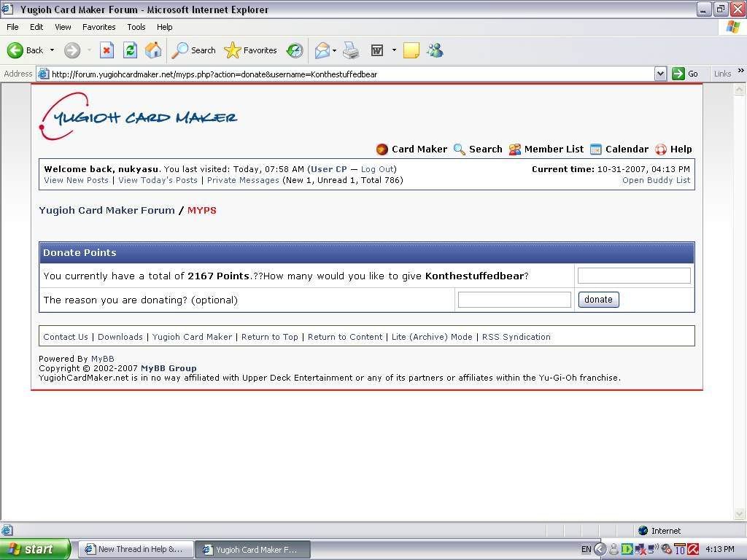Screen dimensions: 747x560
Task: Click the points amount input field
Action: coord(633,276)
